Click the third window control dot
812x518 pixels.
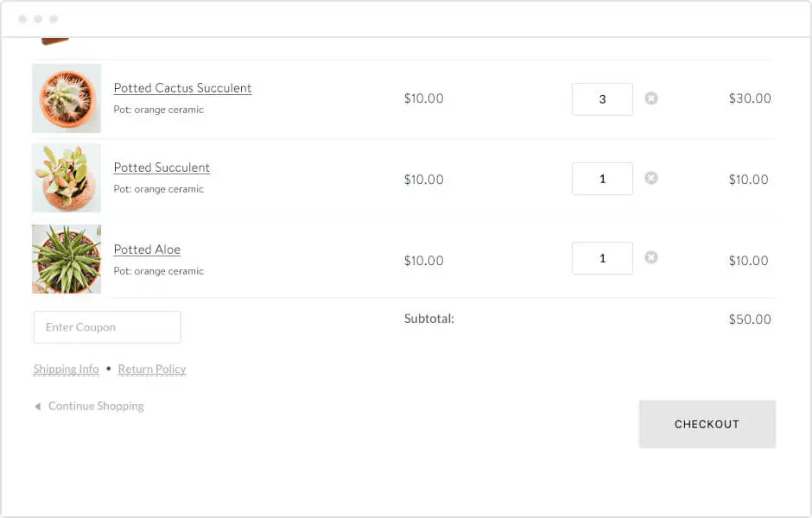(x=53, y=17)
